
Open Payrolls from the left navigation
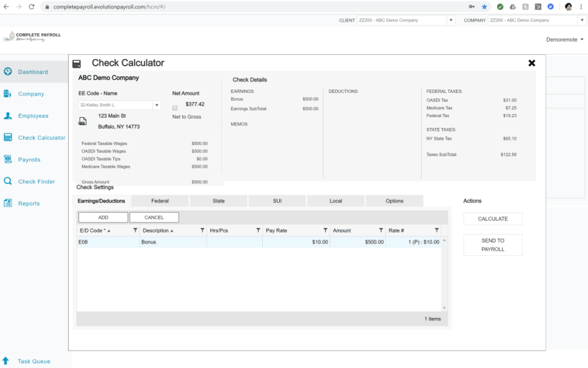click(x=7, y=159)
